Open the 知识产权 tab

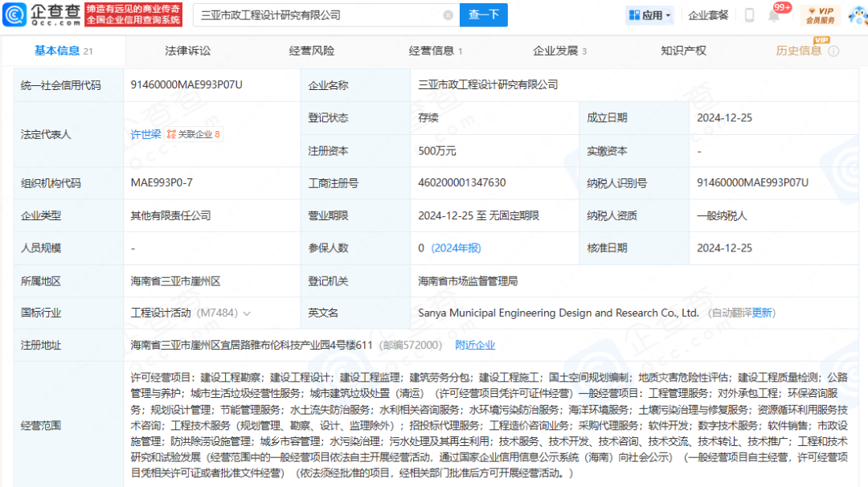tap(684, 51)
